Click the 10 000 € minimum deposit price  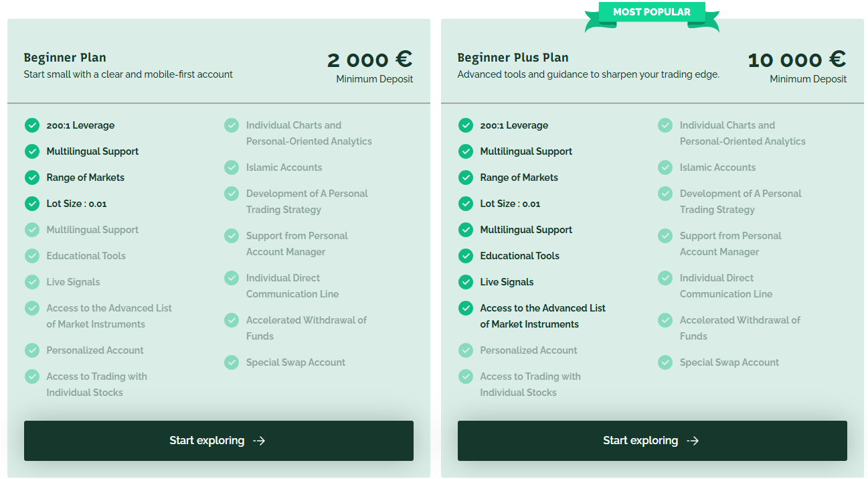coord(796,60)
